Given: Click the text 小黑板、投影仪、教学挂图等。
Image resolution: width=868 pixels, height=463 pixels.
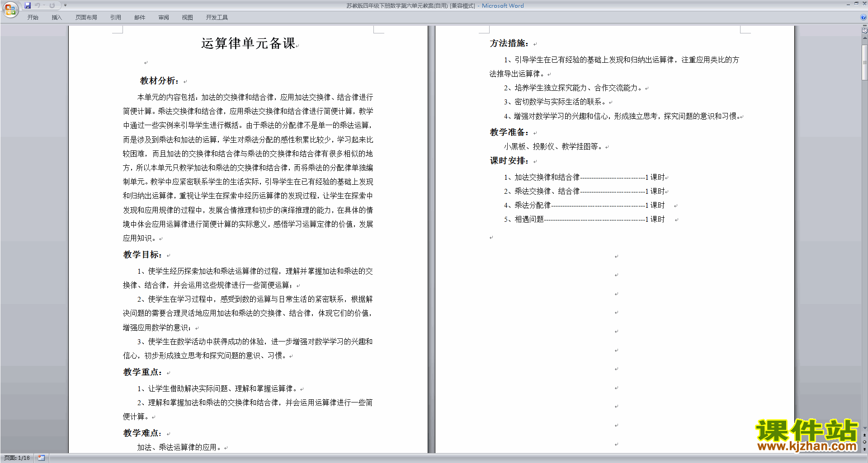Looking at the screenshot, I should 554,147.
